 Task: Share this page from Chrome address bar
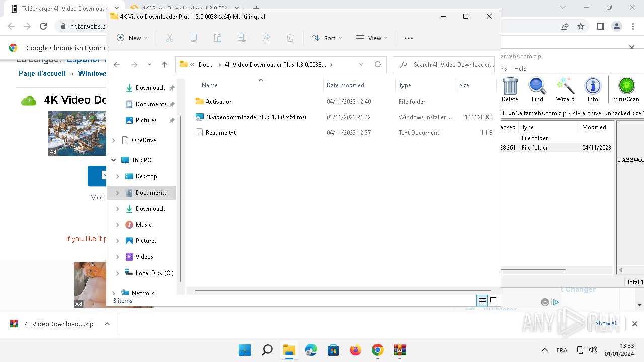tap(565, 26)
